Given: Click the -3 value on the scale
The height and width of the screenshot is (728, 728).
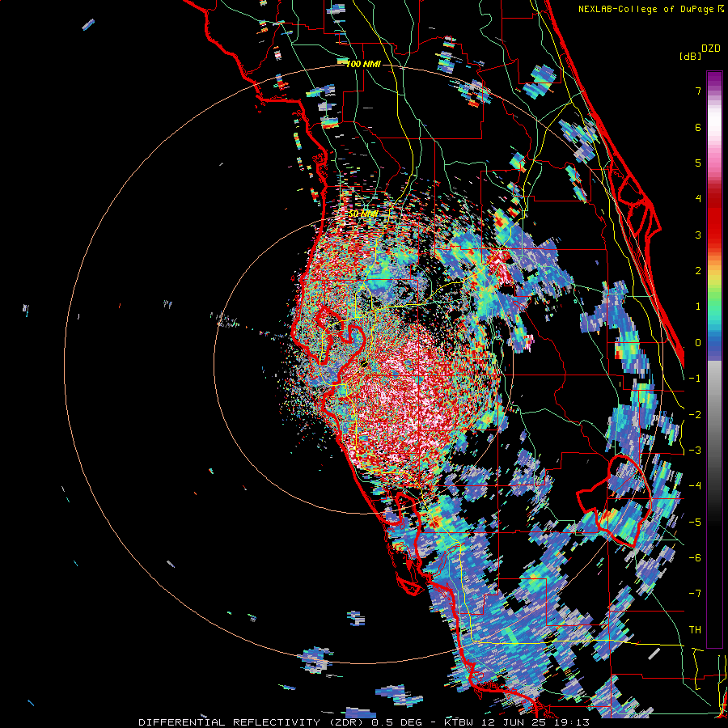Looking at the screenshot, I should point(695,451).
